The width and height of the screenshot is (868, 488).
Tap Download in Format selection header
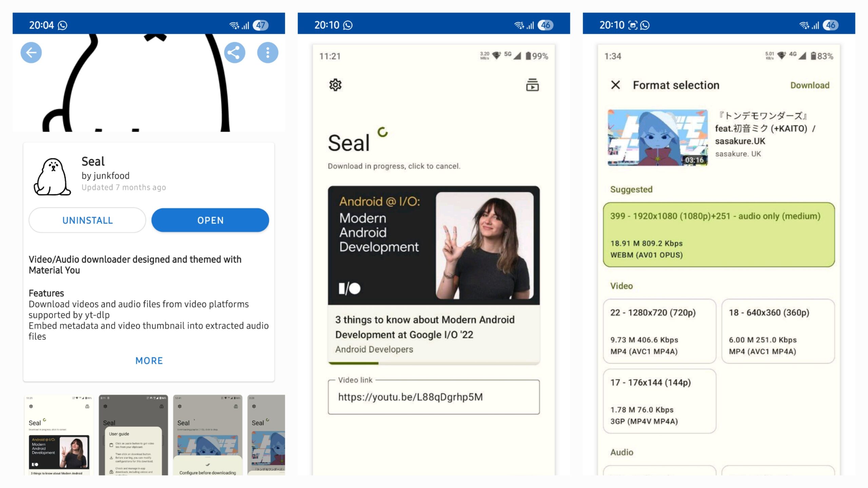pos(810,85)
